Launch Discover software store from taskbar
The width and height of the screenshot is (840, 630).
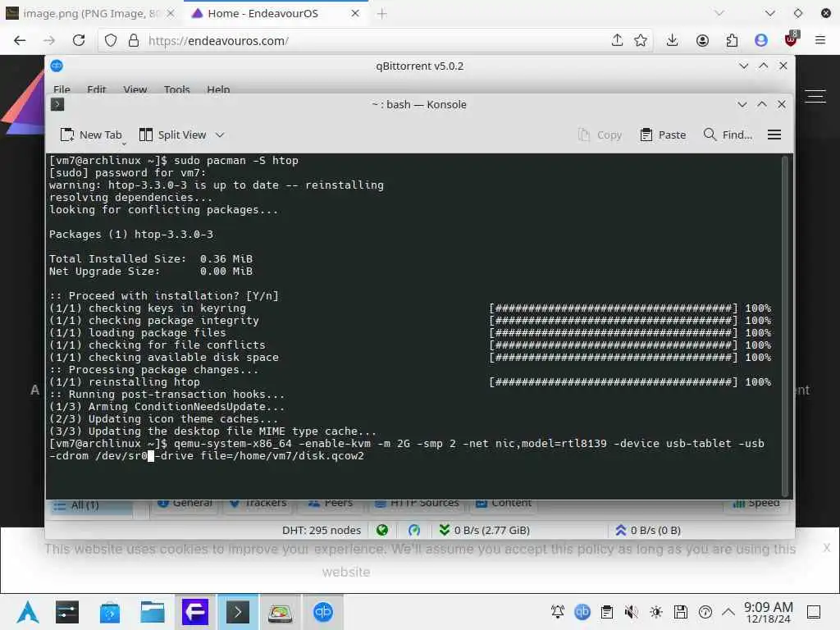tap(110, 612)
